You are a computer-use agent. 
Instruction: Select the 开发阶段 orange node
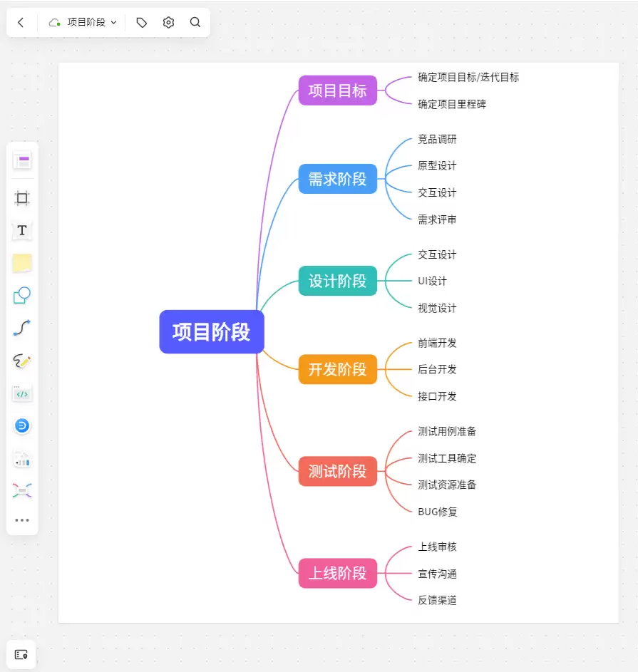[x=337, y=369]
